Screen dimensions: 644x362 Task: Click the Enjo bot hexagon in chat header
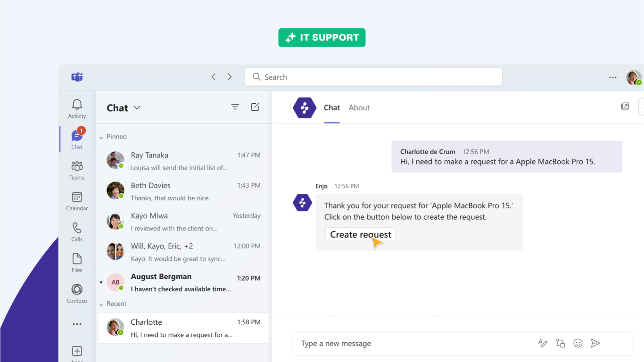click(x=305, y=107)
